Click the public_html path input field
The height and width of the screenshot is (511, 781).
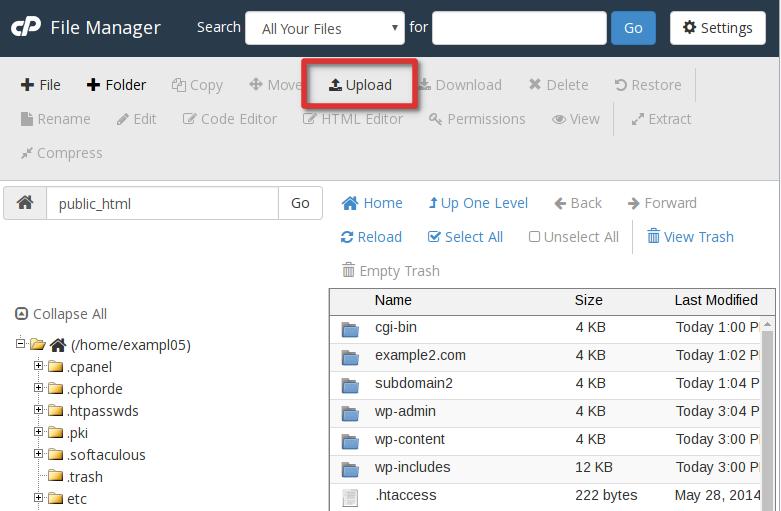pyautogui.click(x=162, y=203)
